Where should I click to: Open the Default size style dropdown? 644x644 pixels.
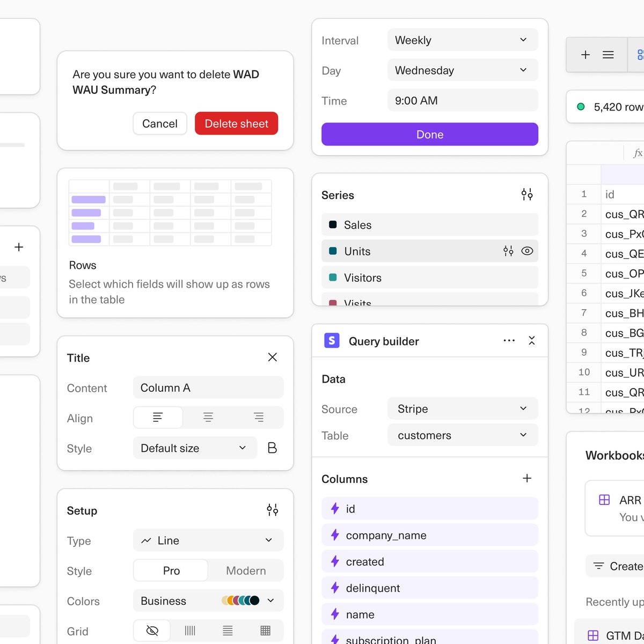195,448
